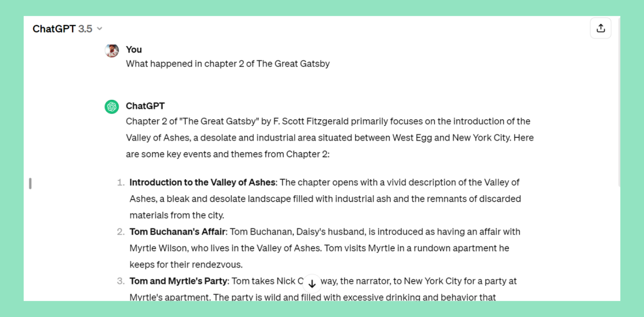
Task: Click the "Tom and Myrtle's Party" bold heading
Action: tap(179, 281)
